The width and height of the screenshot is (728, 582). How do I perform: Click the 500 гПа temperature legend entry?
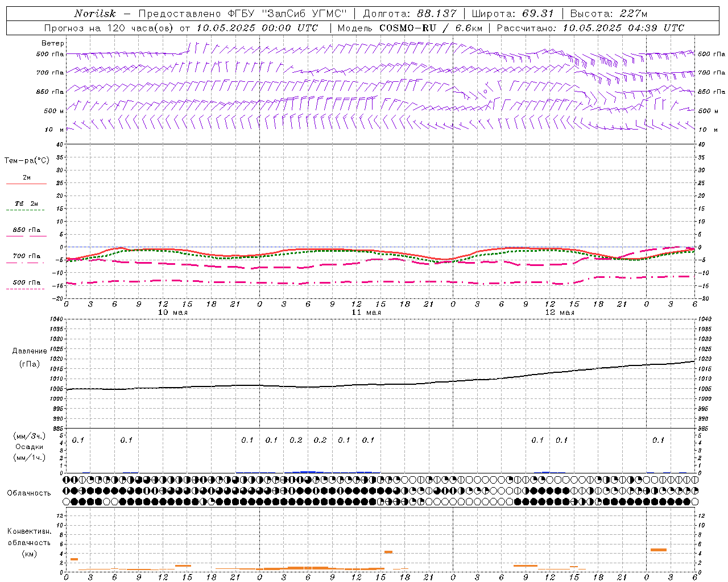click(26, 282)
